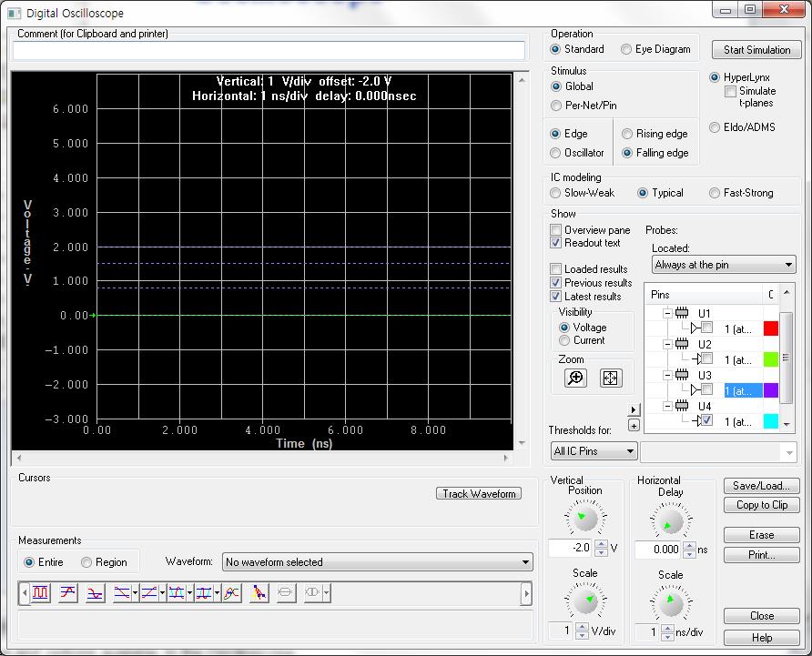Click the Print button
Image resolution: width=812 pixels, height=656 pixels.
point(761,555)
